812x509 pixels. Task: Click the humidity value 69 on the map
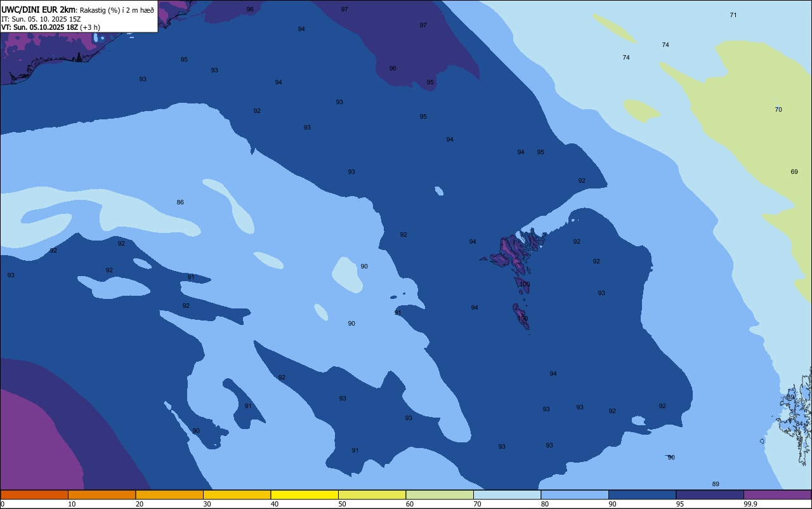(x=794, y=172)
